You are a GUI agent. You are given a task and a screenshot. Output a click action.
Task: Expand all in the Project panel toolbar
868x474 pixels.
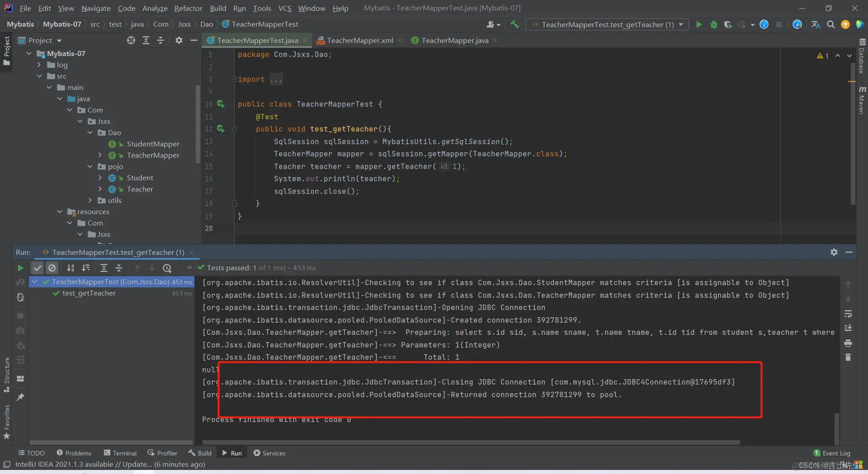coord(146,40)
